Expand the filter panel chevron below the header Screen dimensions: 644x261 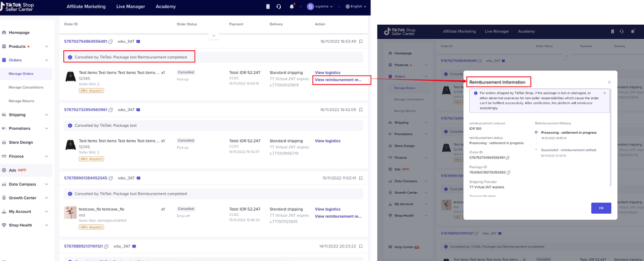(213, 36)
